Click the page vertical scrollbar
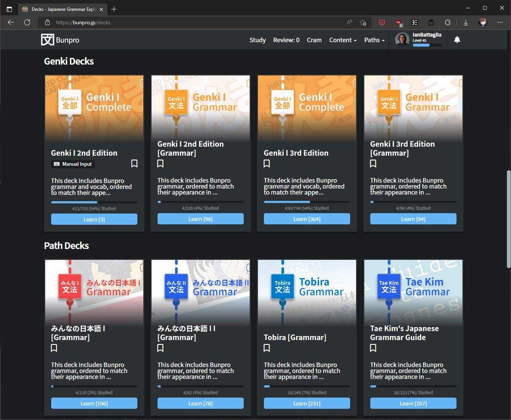 508,219
